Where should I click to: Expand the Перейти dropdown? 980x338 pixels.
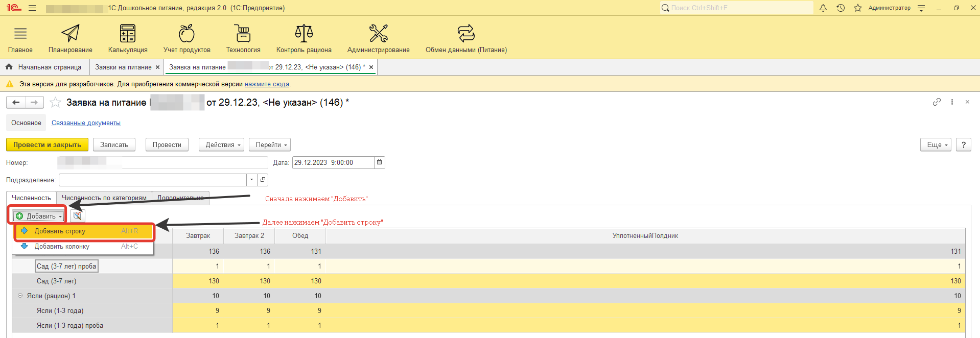point(270,145)
